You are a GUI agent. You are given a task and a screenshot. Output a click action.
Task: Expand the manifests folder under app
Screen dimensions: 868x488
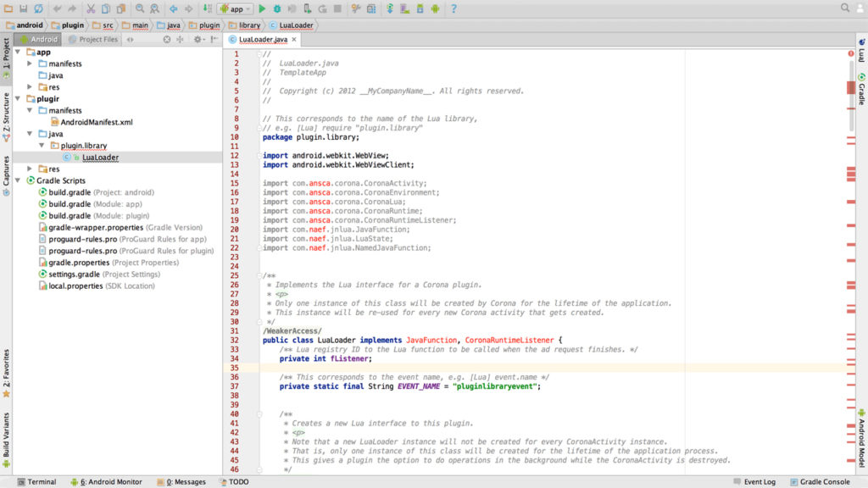point(31,64)
